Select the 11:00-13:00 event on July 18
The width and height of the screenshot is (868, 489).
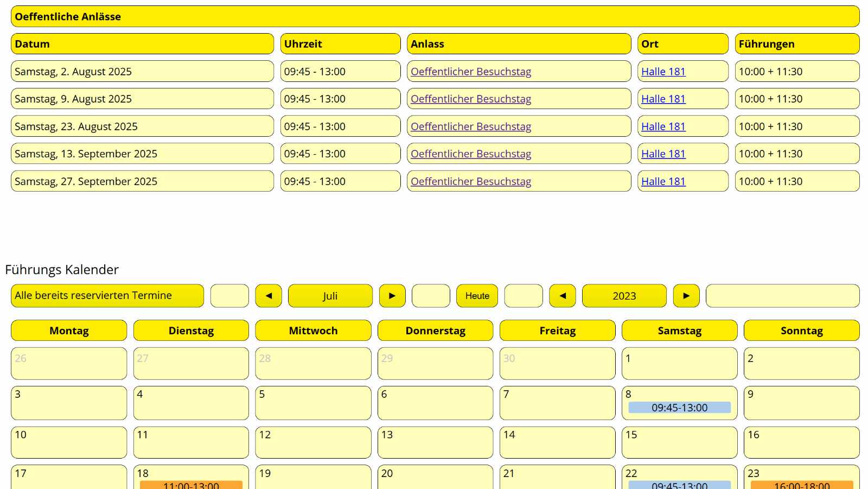191,485
